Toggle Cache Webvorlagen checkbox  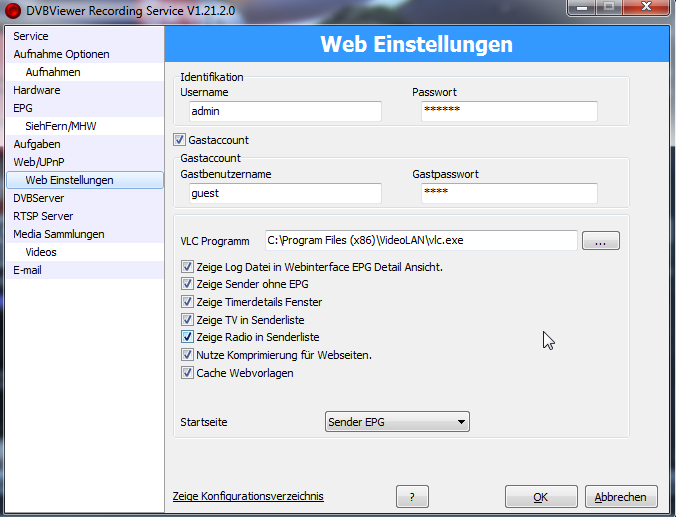click(x=188, y=374)
